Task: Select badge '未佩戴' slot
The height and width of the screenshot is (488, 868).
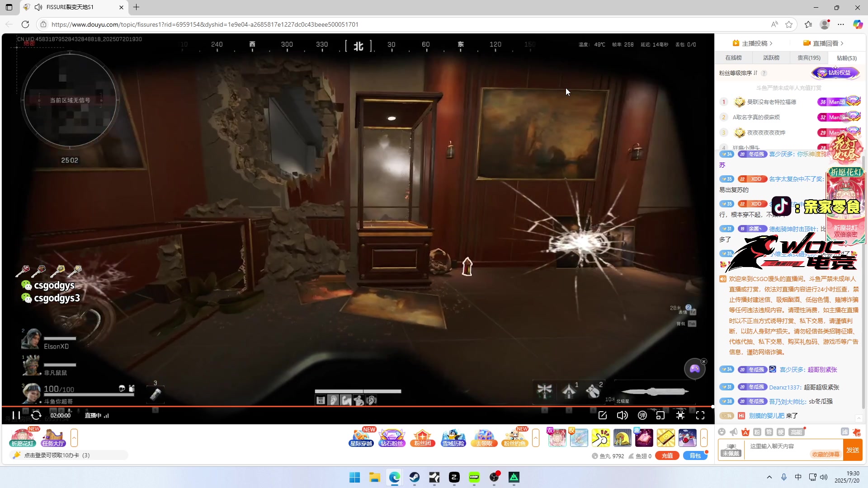Action: click(731, 450)
